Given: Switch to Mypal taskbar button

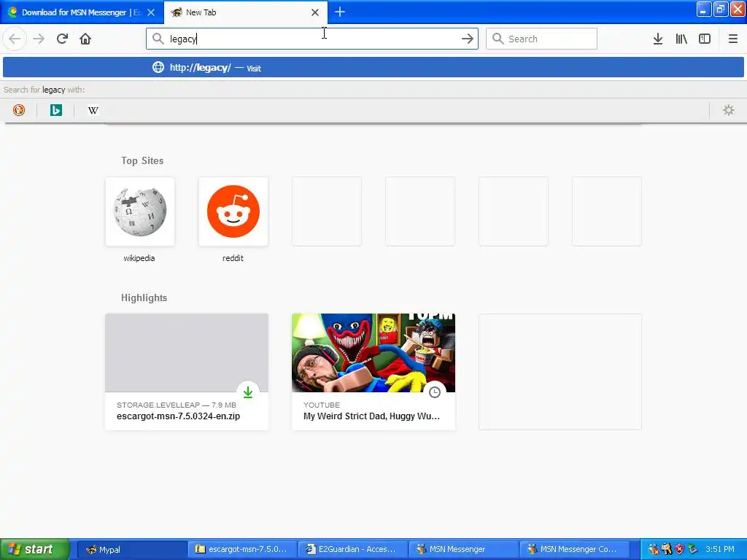Looking at the screenshot, I should tap(131, 550).
